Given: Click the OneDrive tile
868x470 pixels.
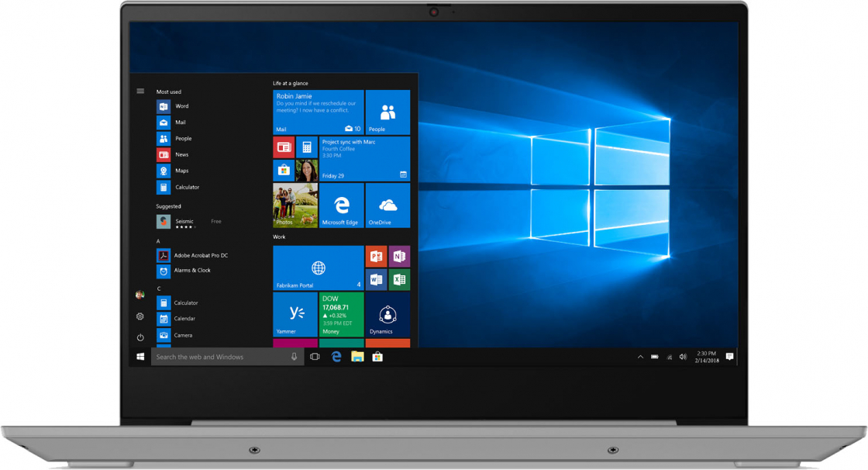Looking at the screenshot, I should [387, 206].
